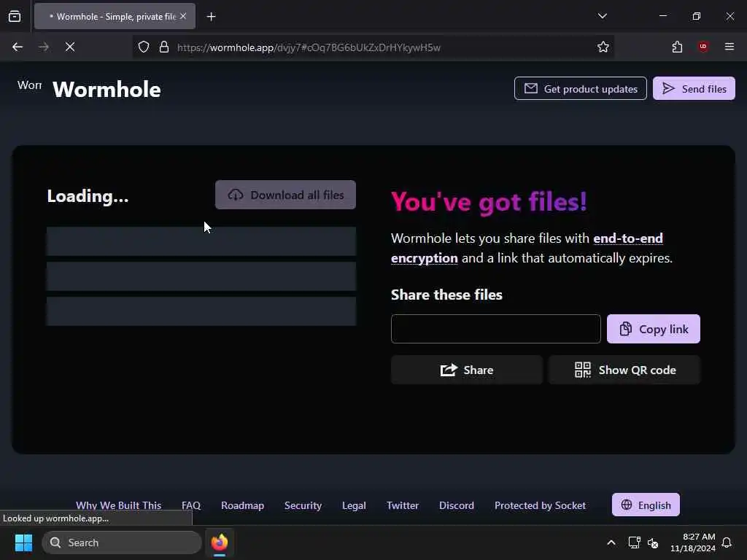The image size is (747, 560).
Task: Open the Legal footer link
Action: (354, 505)
